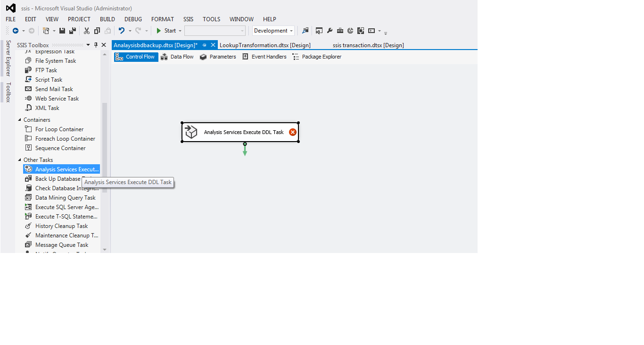The image size is (644, 345).
Task: Open the FILE menu
Action: pos(10,19)
